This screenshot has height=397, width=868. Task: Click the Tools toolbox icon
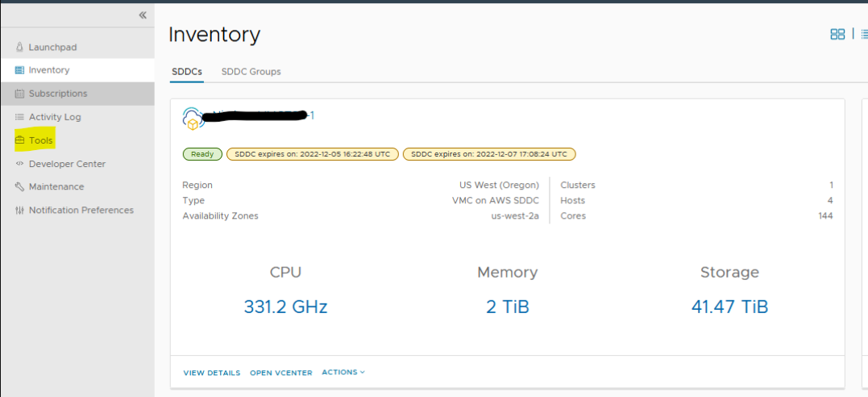point(19,140)
